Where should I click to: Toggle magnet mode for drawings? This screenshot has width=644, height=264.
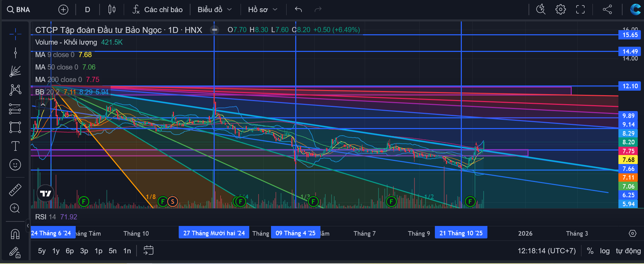point(15,234)
